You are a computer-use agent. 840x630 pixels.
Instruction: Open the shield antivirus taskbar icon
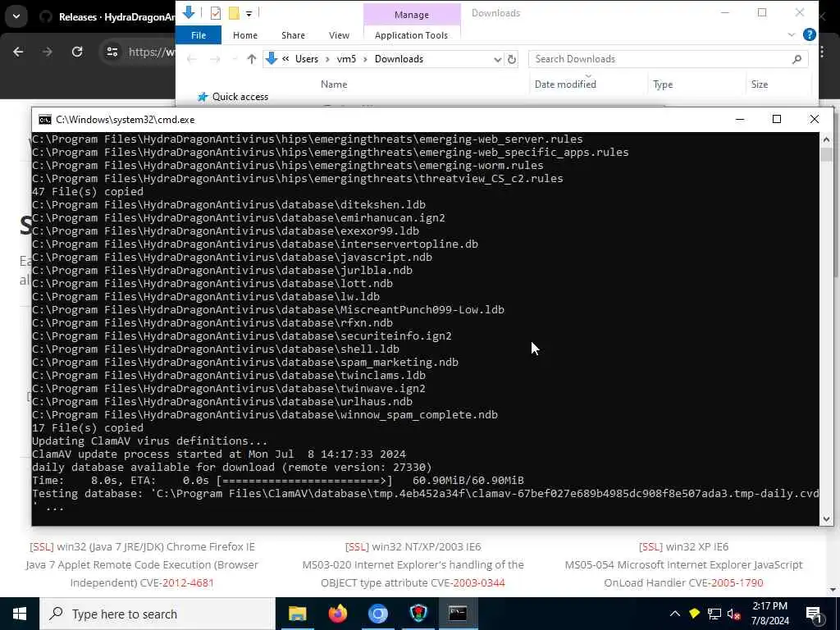click(x=418, y=614)
